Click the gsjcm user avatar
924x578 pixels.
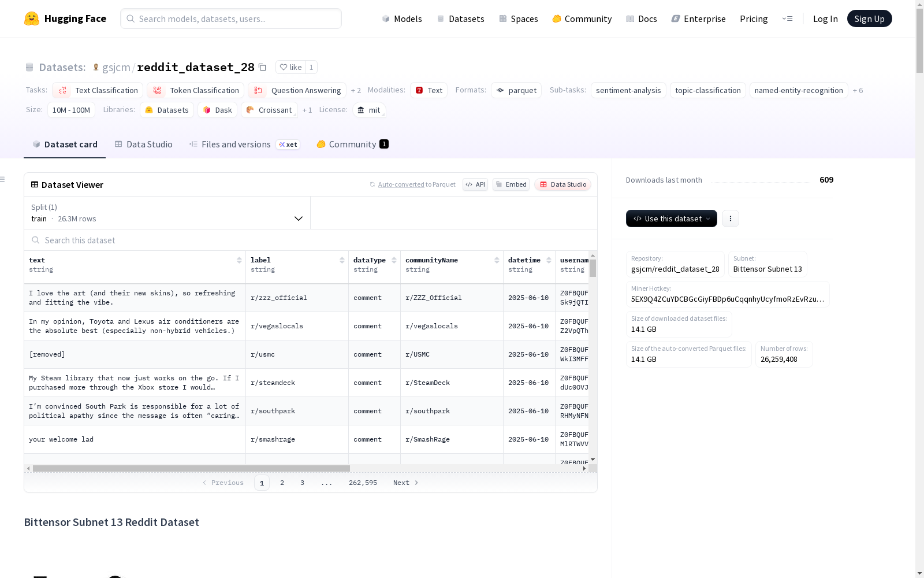(96, 67)
